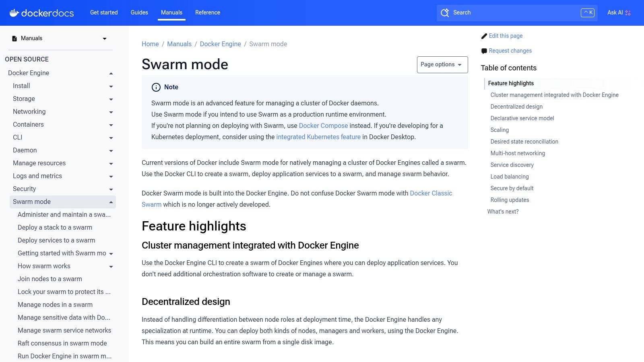The height and width of the screenshot is (362, 644).
Task: Go to Docker Engine breadcrumb link
Action: [x=220, y=44]
